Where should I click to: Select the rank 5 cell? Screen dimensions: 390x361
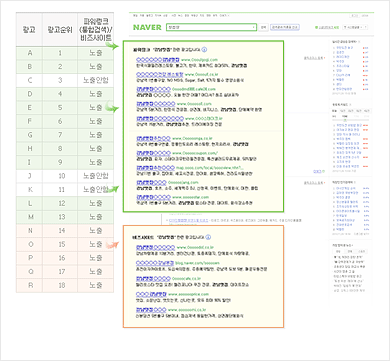click(60, 108)
